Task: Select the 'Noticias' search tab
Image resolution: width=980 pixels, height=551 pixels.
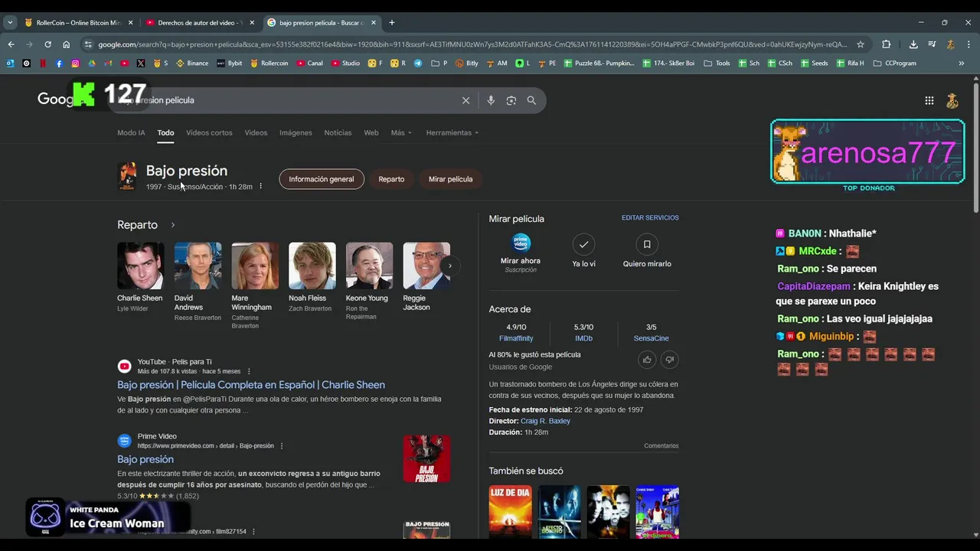Action: 338,132
